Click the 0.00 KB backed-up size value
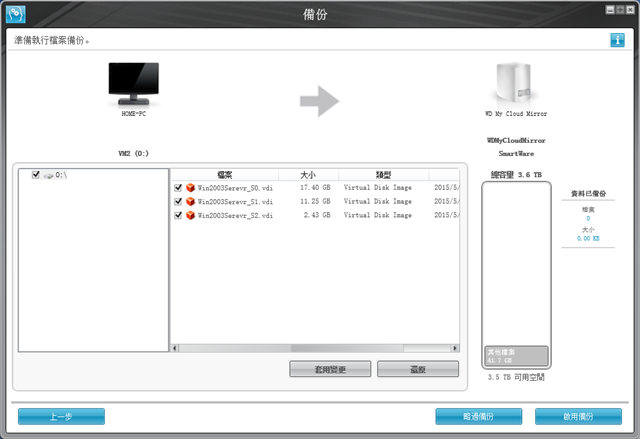The height and width of the screenshot is (439, 640). [x=588, y=238]
